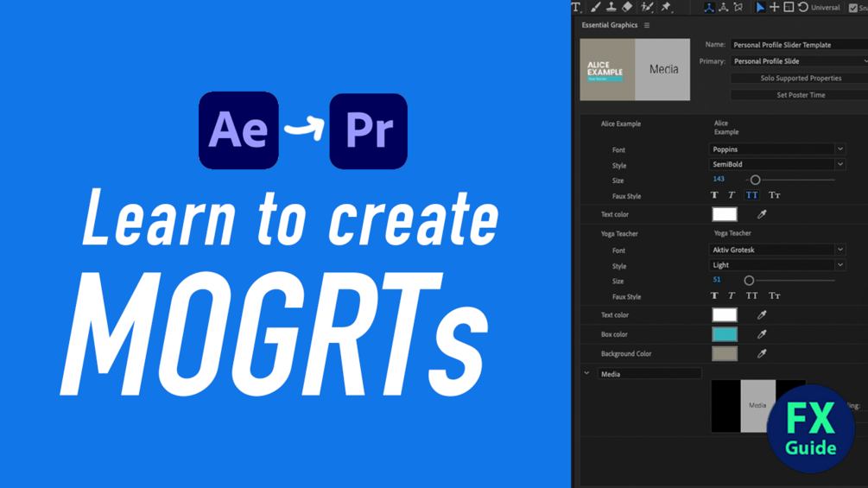
Task: Select the Type tool in the toolbar
Action: (577, 7)
